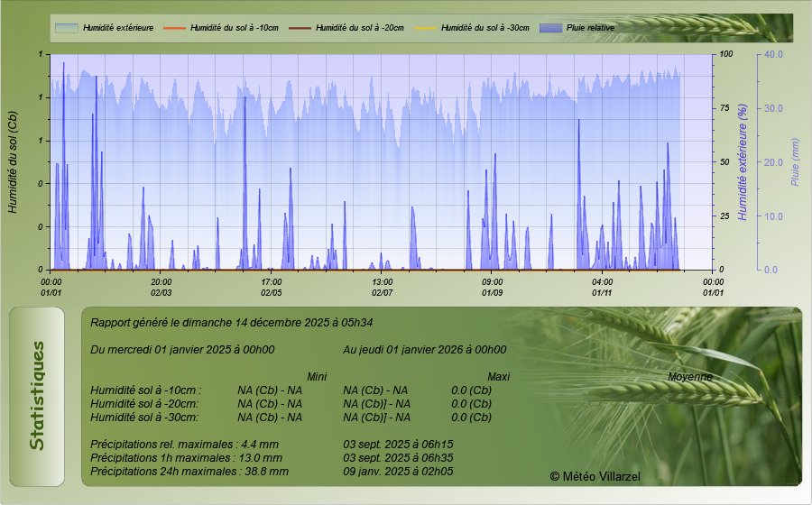Click the orange Humidité du sol à -10cm legend line
This screenshot has width=812, height=505.
(173, 29)
